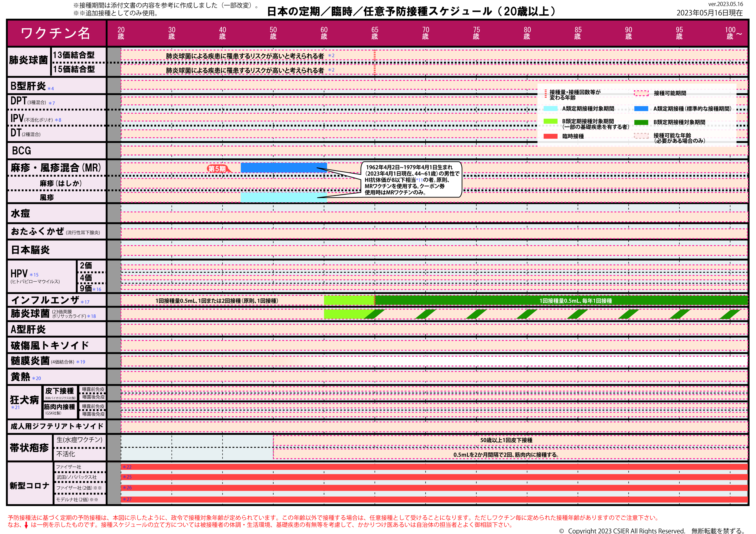Click the 50歳以上1回皮下接種 text
756x534 pixels.
click(x=506, y=440)
